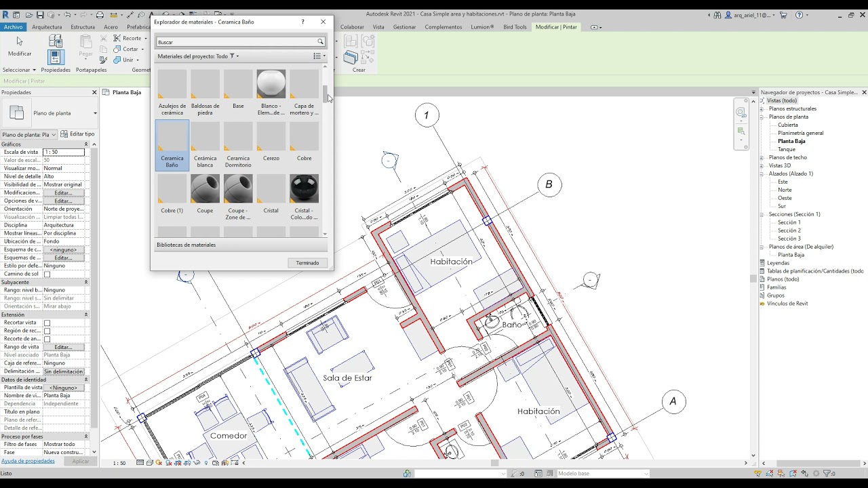Select Sección 2 in project browser

(789, 230)
